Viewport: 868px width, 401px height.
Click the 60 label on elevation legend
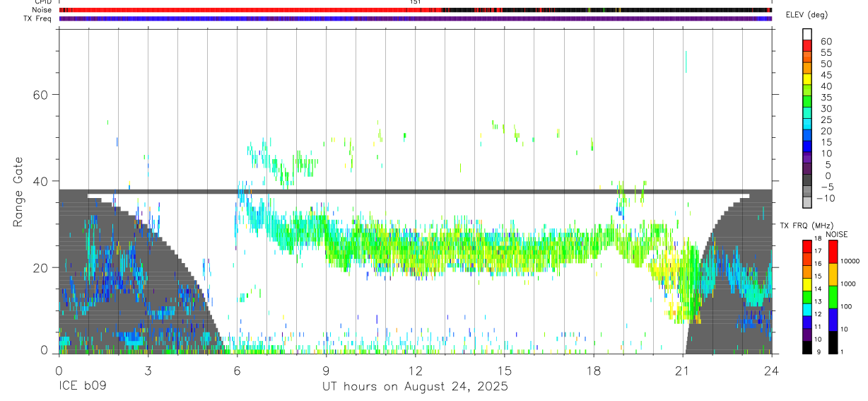click(826, 42)
